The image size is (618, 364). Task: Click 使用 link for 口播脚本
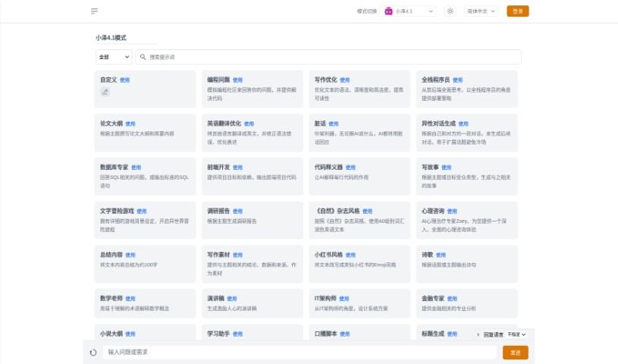[345, 334]
